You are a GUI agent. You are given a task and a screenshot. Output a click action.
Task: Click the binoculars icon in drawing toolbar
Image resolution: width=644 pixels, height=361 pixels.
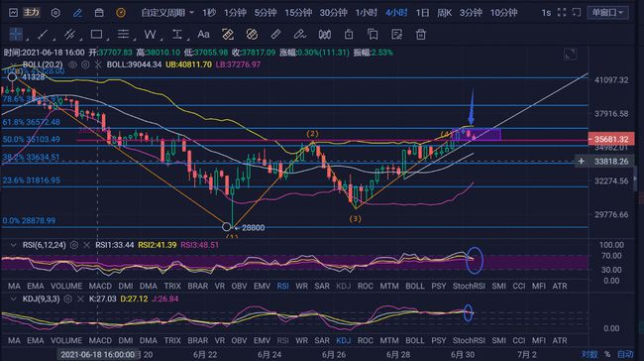324,35
